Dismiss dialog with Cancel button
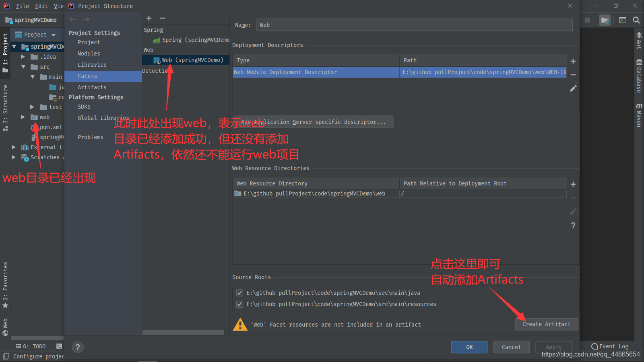The image size is (644, 362). click(x=511, y=347)
